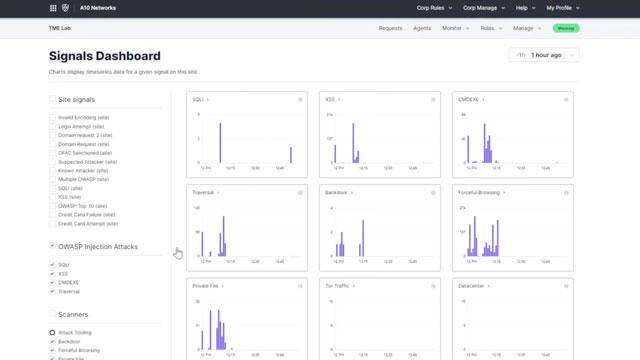Open the Tor Traffic chart title
Viewport: 640px width, 360px height.
click(340, 286)
